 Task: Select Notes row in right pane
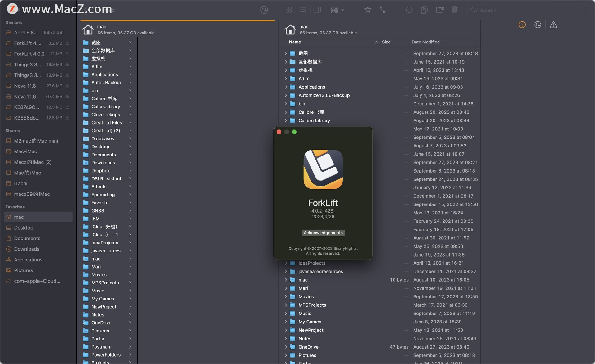click(380, 339)
